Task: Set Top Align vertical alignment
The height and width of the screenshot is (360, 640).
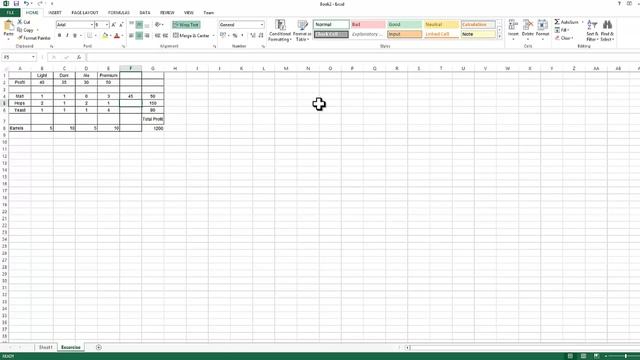Action: click(x=131, y=25)
